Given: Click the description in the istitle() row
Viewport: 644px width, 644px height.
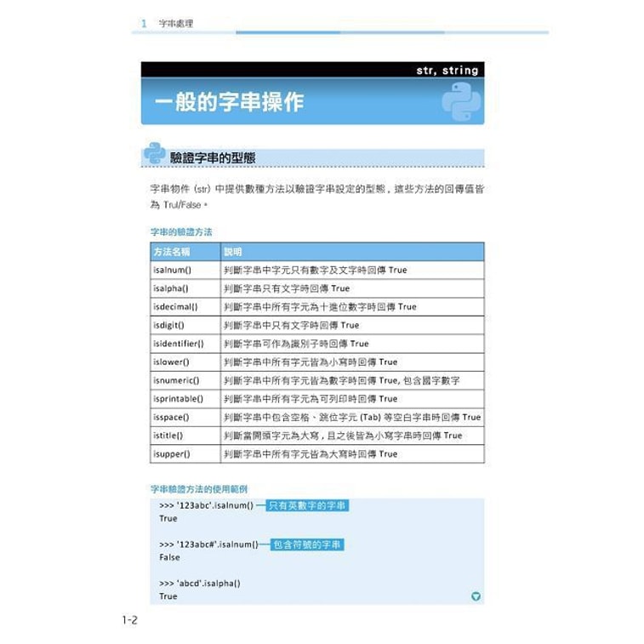Looking at the screenshot, I should tap(343, 436).
